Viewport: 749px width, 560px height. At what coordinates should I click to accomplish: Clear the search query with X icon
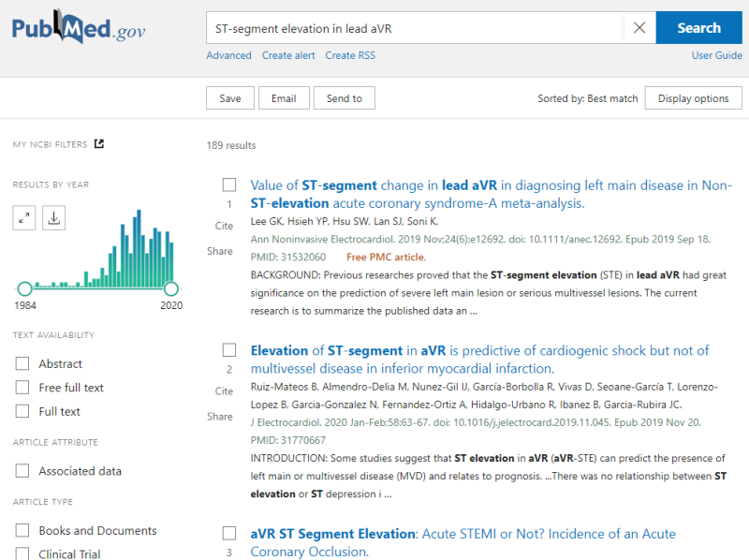point(639,28)
